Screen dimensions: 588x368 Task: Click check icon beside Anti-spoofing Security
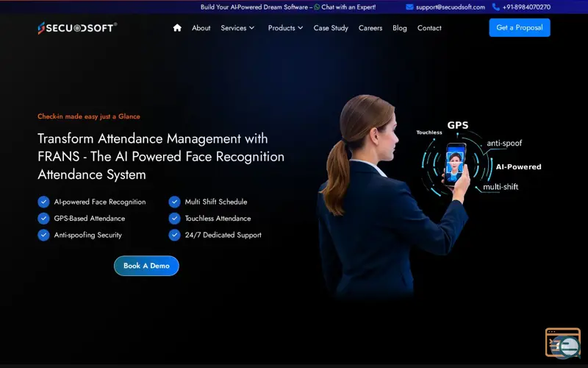(x=43, y=235)
